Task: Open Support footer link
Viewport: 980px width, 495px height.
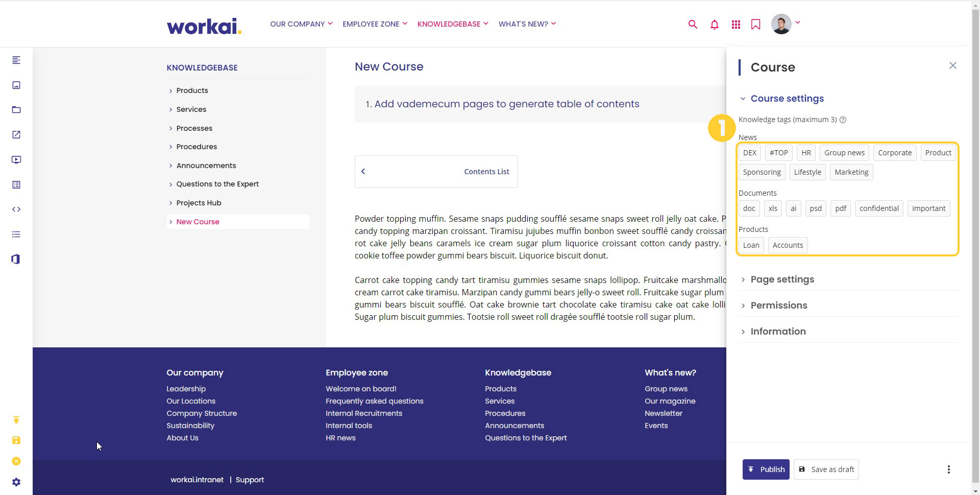Action: 250,480
